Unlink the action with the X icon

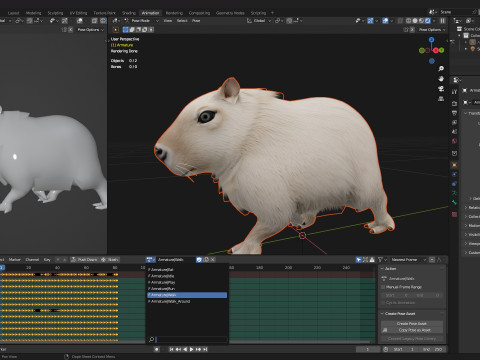click(x=213, y=260)
